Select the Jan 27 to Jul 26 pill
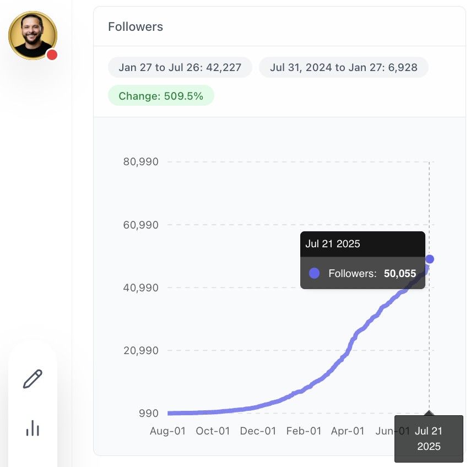Image resolution: width=476 pixels, height=467 pixels. (180, 68)
